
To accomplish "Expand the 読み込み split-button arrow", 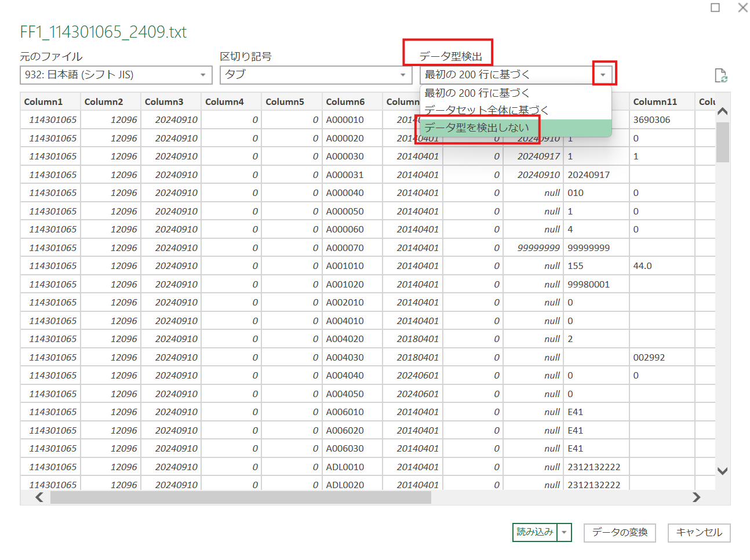I will (x=564, y=532).
